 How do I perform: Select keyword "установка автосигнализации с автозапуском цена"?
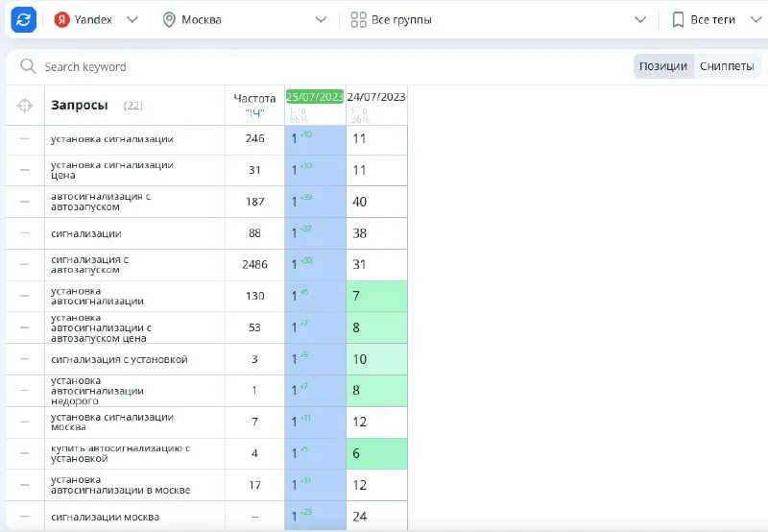[101, 327]
